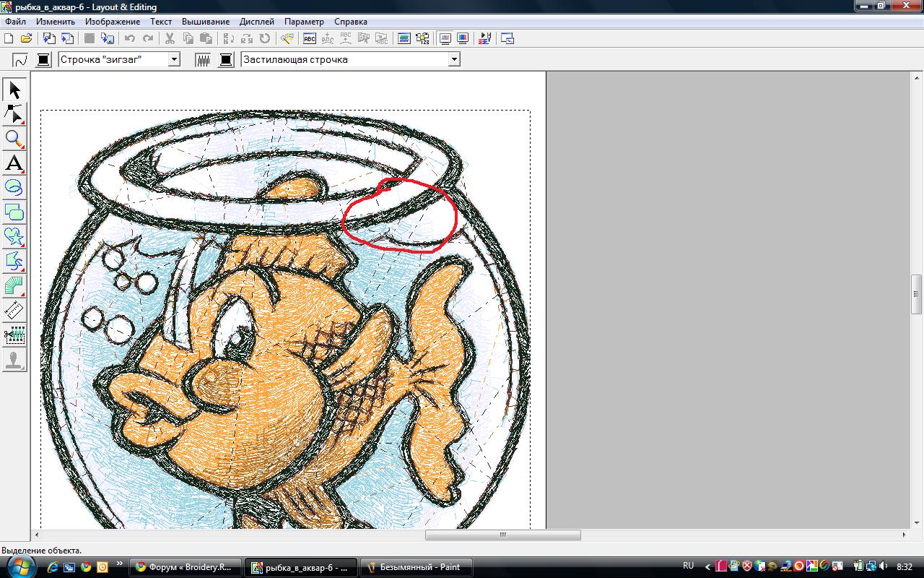
Task: Create a new design file
Action: point(10,39)
